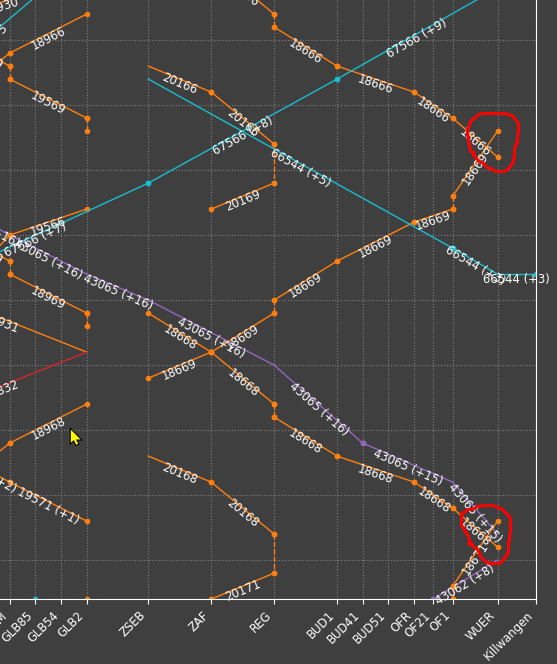Click the BUD51 station label

click(369, 628)
